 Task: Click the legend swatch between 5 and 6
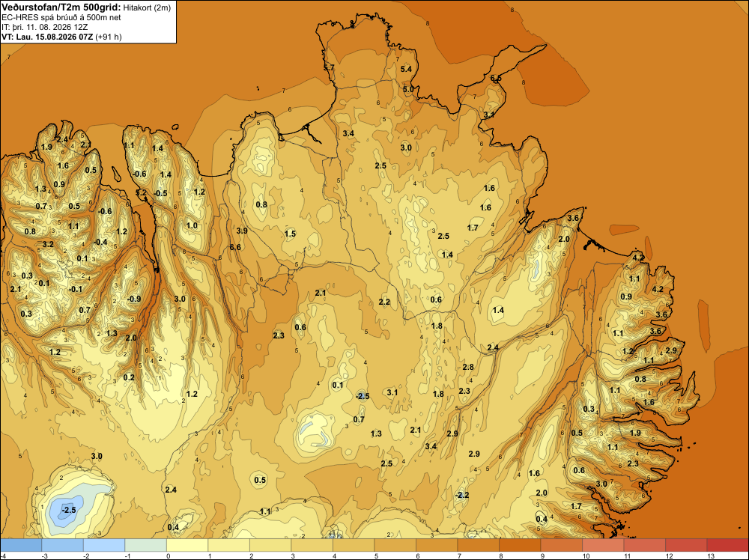(395, 545)
